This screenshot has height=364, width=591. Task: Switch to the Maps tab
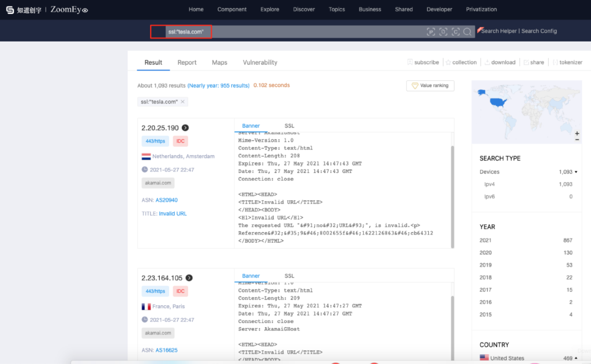tap(219, 62)
